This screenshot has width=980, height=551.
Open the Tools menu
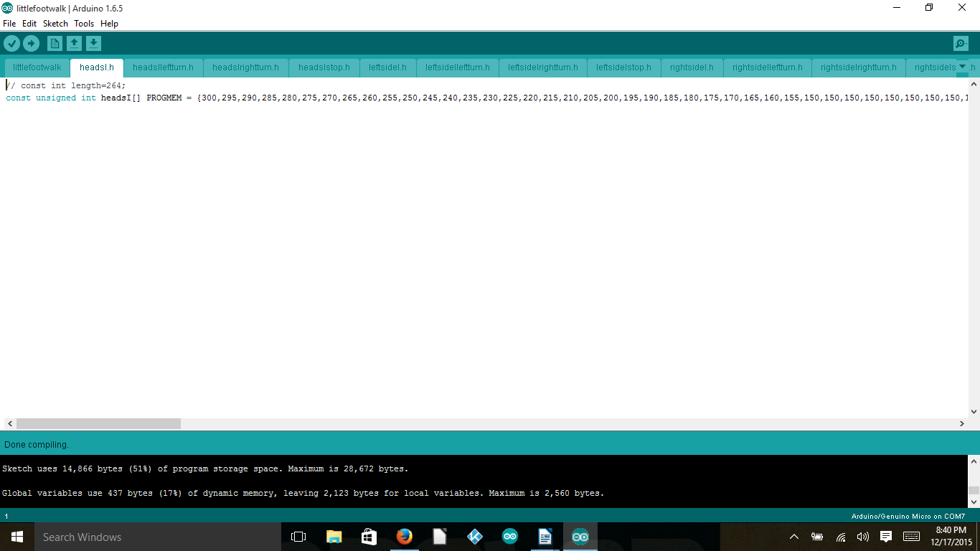point(84,24)
